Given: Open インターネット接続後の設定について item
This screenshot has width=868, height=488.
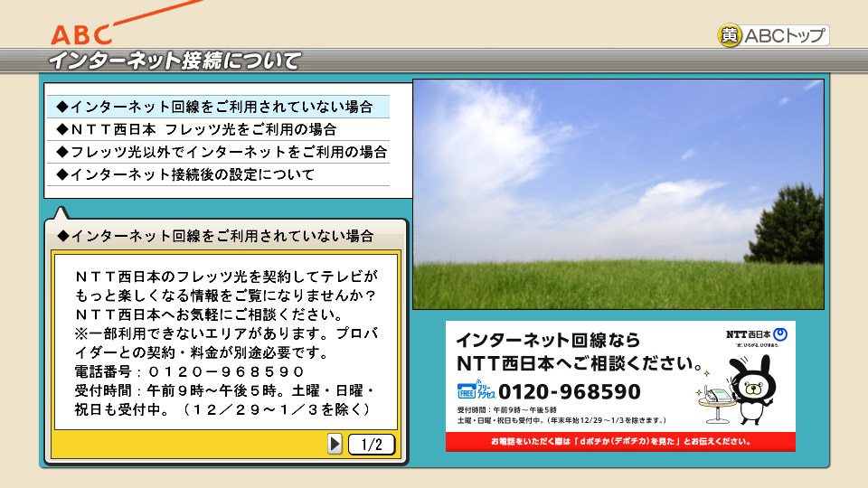Looking at the screenshot, I should 218,174.
